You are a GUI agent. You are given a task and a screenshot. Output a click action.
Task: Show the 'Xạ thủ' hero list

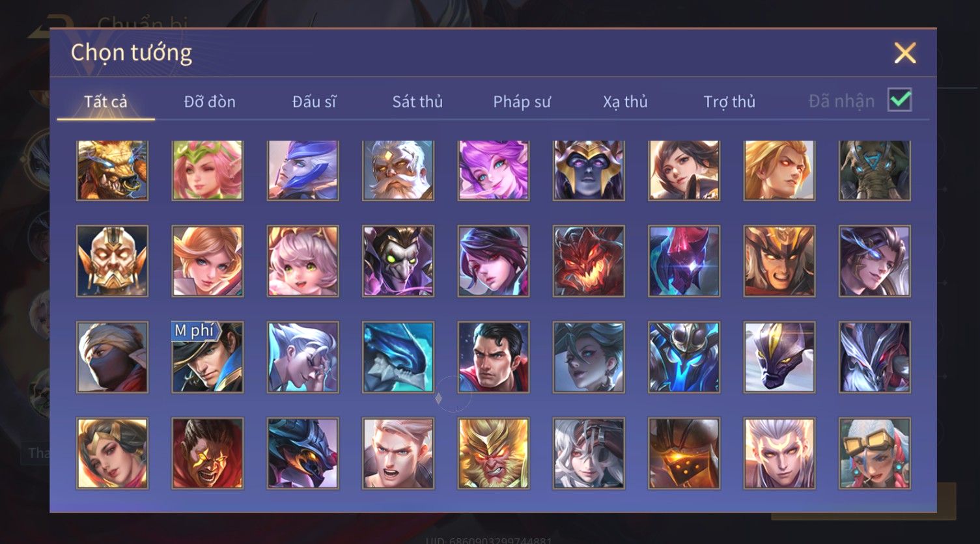[625, 102]
